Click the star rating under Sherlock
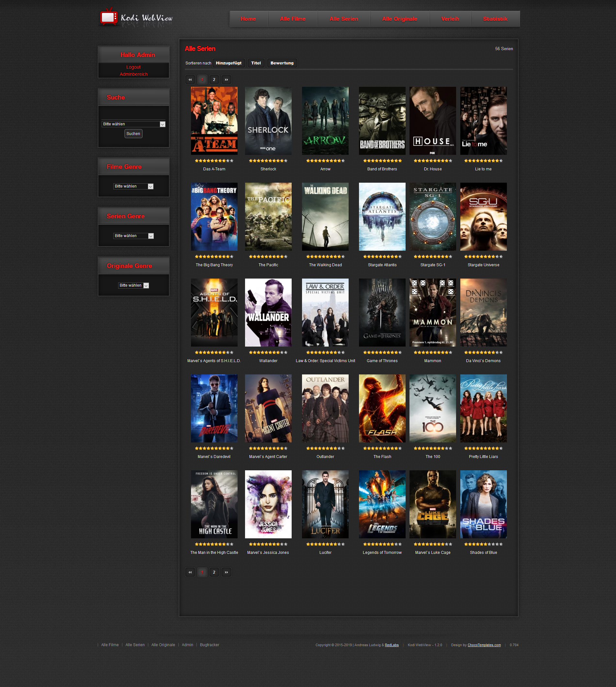 pyautogui.click(x=268, y=161)
